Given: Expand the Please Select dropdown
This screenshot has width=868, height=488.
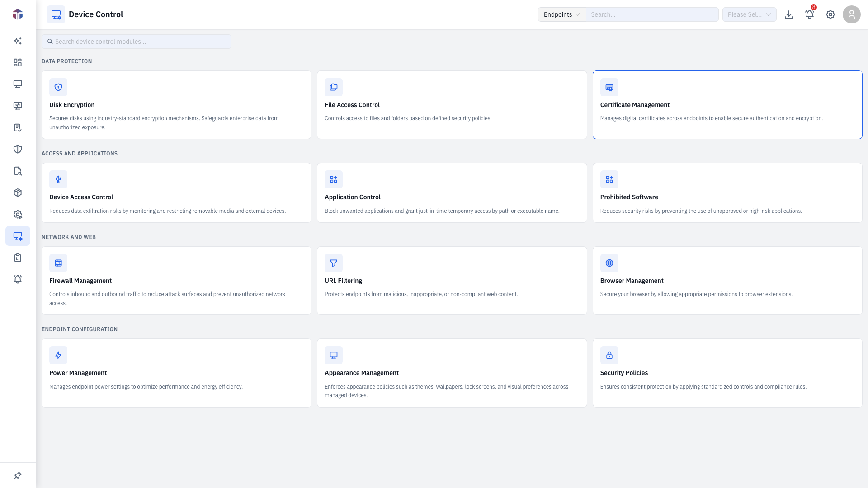Looking at the screenshot, I should point(749,14).
